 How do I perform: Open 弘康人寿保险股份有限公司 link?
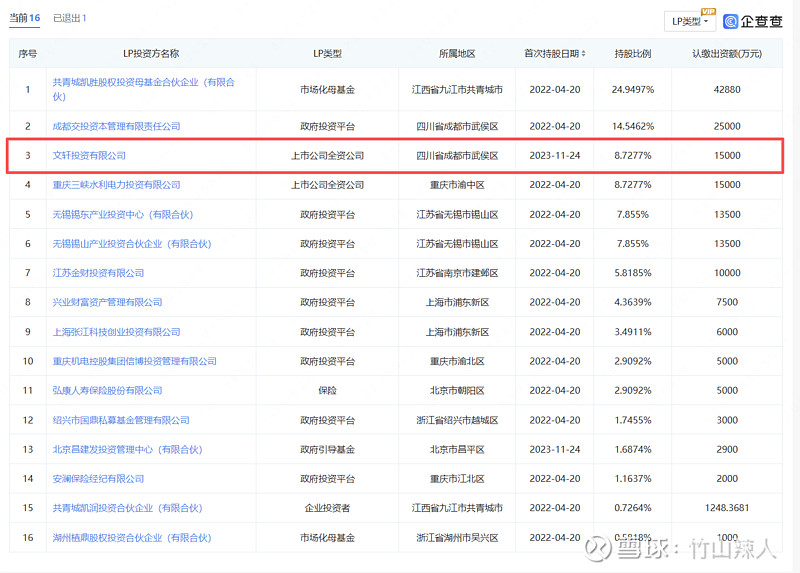[107, 391]
